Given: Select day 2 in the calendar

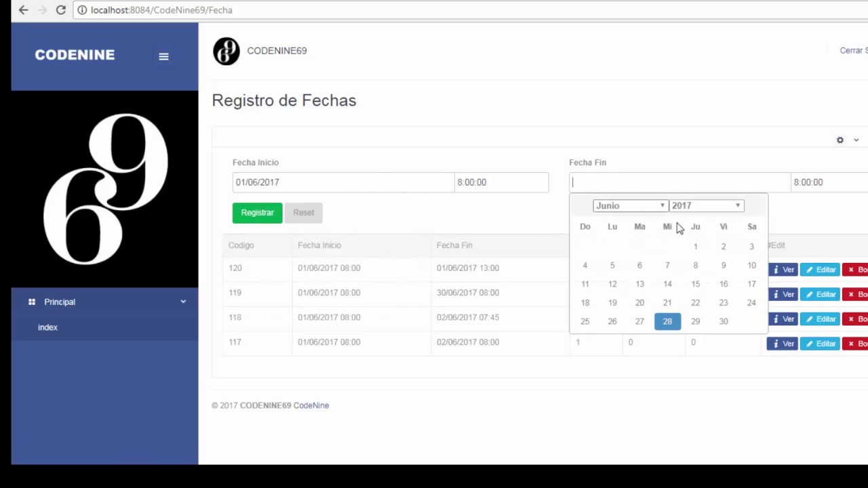Looking at the screenshot, I should 724,247.
